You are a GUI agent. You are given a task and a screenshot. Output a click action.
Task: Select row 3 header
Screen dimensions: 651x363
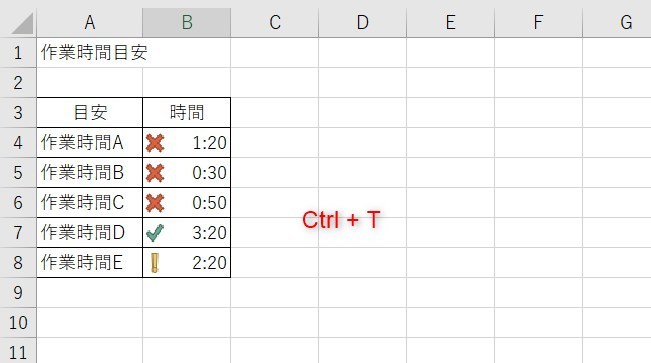[18, 113]
